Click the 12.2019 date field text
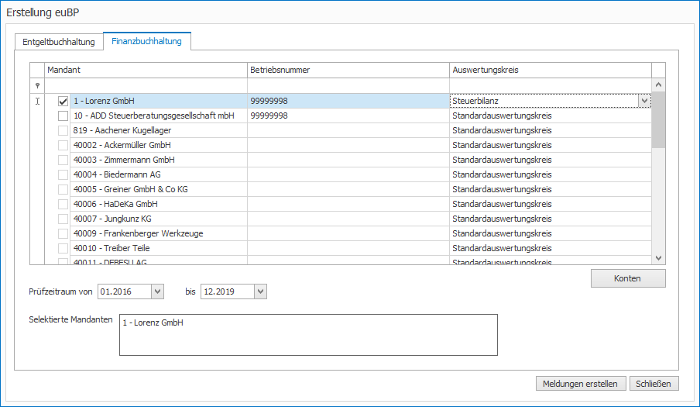 tap(219, 292)
